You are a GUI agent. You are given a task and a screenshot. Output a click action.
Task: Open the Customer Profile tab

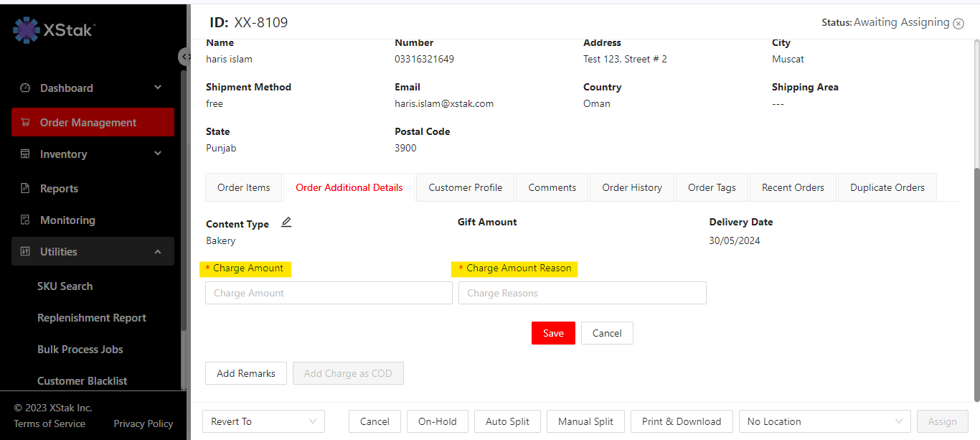[465, 187]
